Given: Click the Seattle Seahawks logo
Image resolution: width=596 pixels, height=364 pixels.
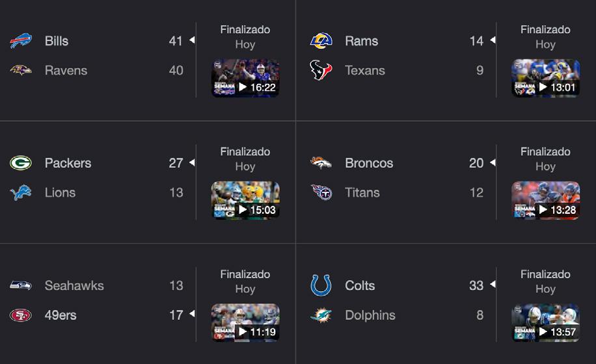Looking at the screenshot, I should coord(21,285).
